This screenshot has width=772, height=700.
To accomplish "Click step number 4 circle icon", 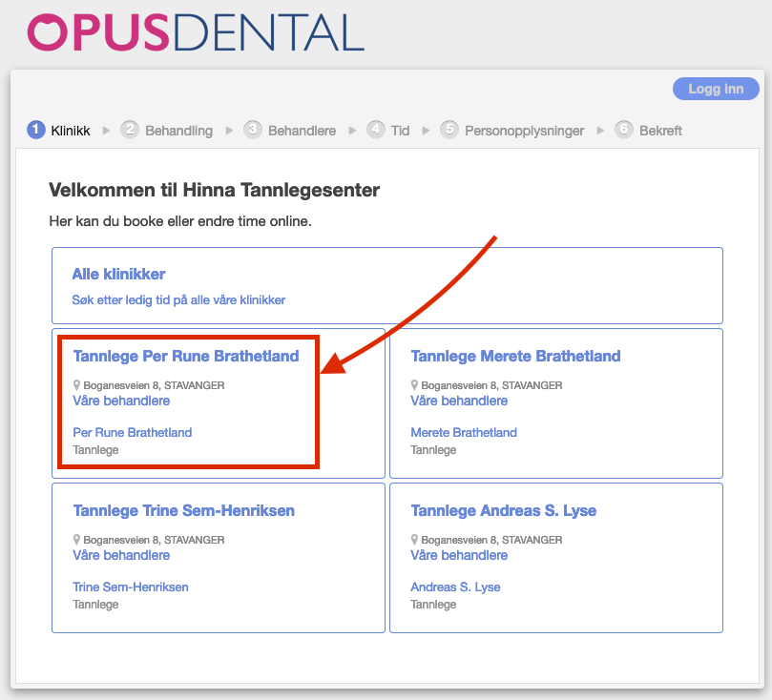I will tap(376, 130).
